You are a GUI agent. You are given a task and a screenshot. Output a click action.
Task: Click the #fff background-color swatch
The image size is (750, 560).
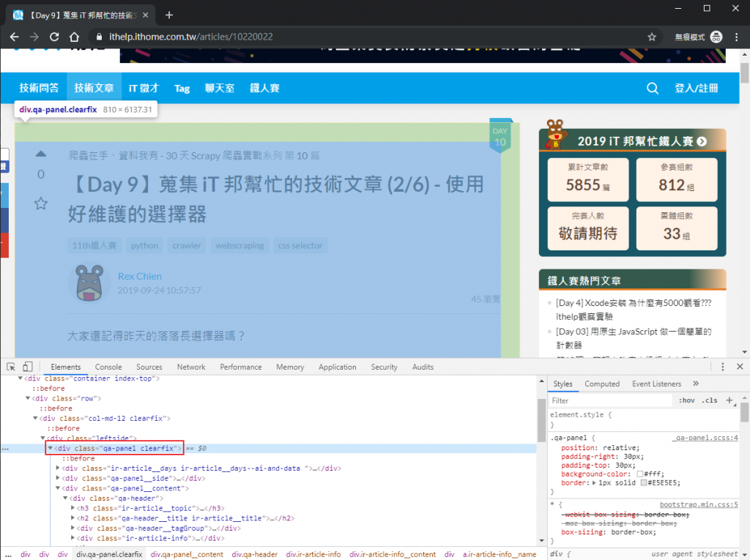[x=640, y=474]
